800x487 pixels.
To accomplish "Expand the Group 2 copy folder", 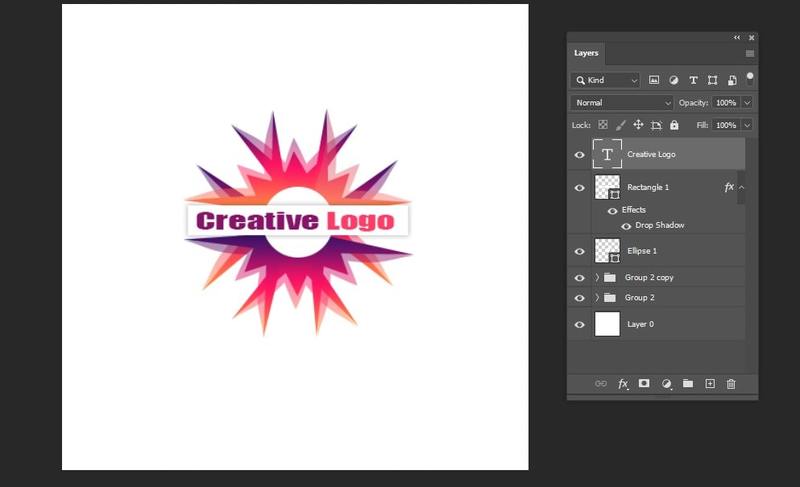I will [597, 277].
